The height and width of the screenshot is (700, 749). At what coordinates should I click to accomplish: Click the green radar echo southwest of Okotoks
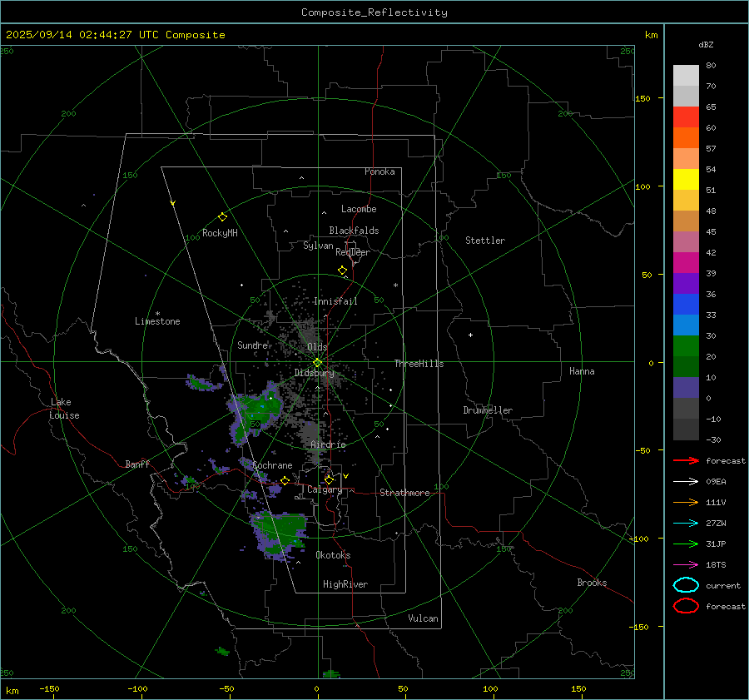(x=281, y=534)
